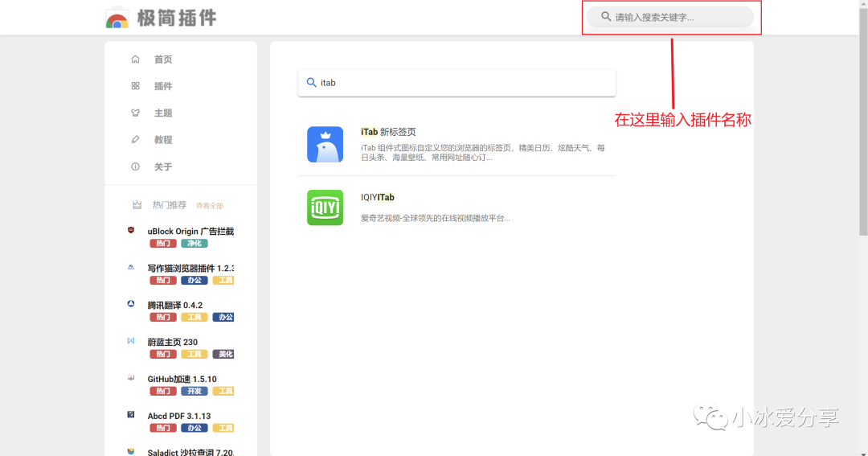This screenshot has height=456, width=868.
Task: Open Saladict 沙拉查词 recommendation
Action: pyautogui.click(x=190, y=452)
